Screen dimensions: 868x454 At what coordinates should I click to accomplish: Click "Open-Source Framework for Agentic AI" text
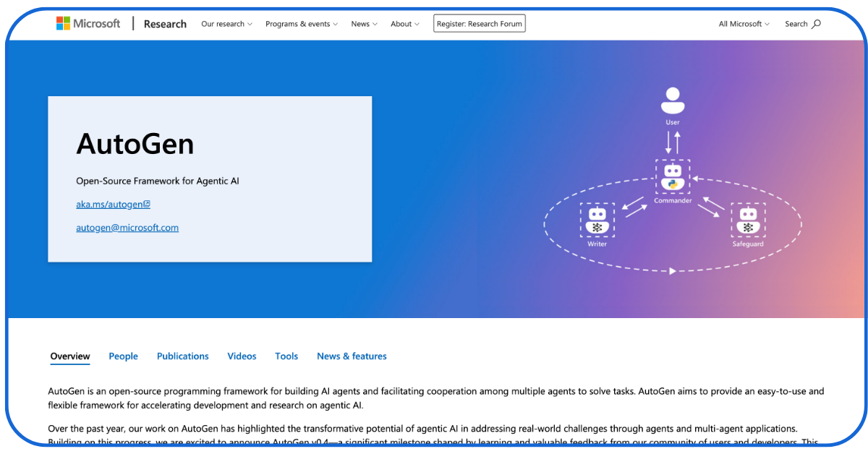(158, 181)
